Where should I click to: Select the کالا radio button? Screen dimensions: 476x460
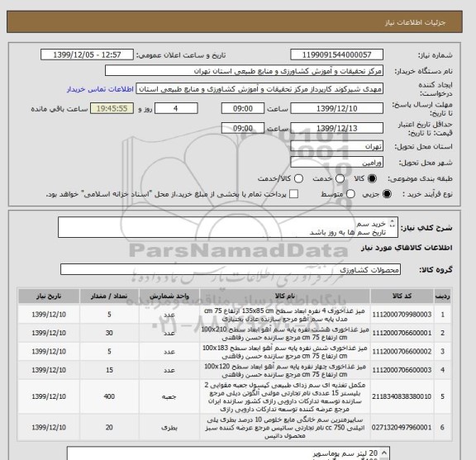372,178
